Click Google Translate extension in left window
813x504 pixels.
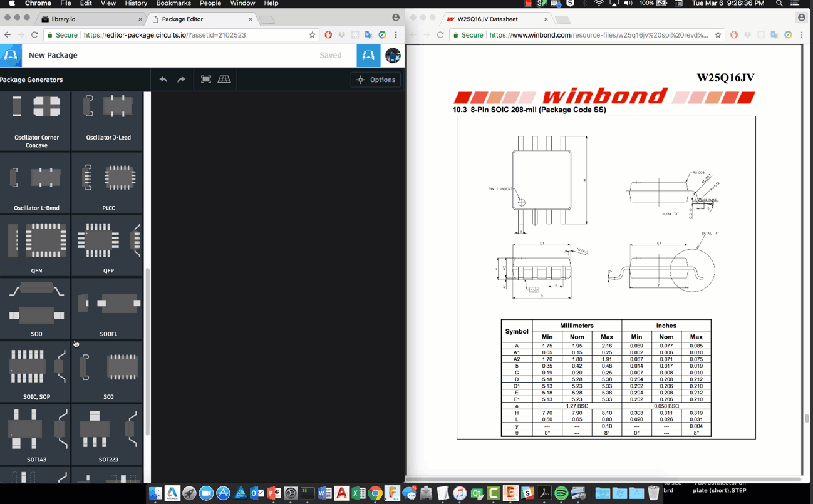click(x=369, y=35)
